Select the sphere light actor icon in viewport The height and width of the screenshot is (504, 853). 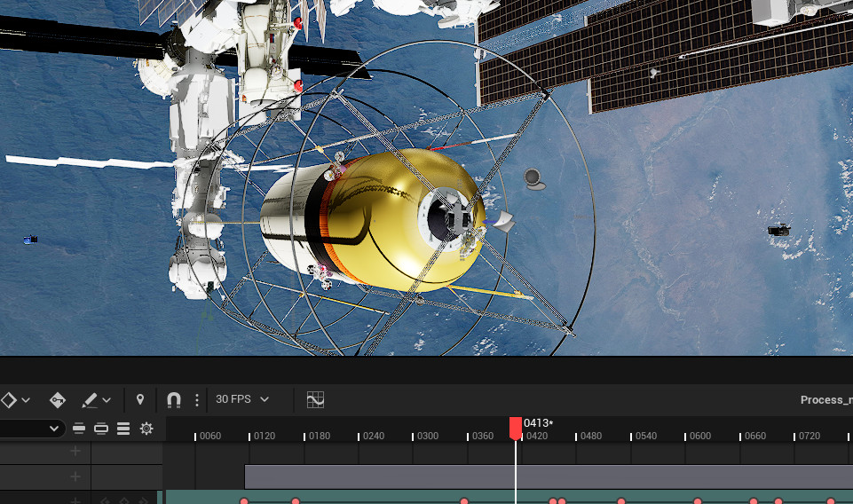(533, 179)
